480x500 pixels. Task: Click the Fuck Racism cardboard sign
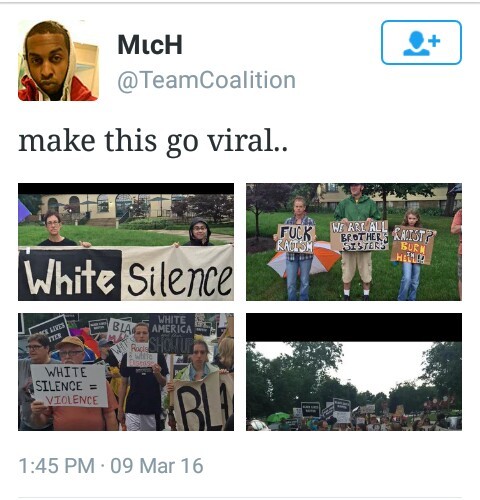coord(296,239)
